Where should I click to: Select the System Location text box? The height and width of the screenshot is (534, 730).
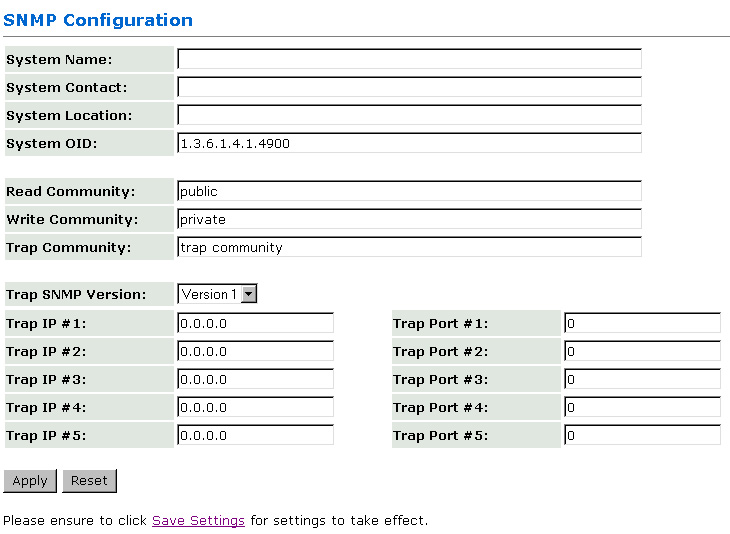409,115
